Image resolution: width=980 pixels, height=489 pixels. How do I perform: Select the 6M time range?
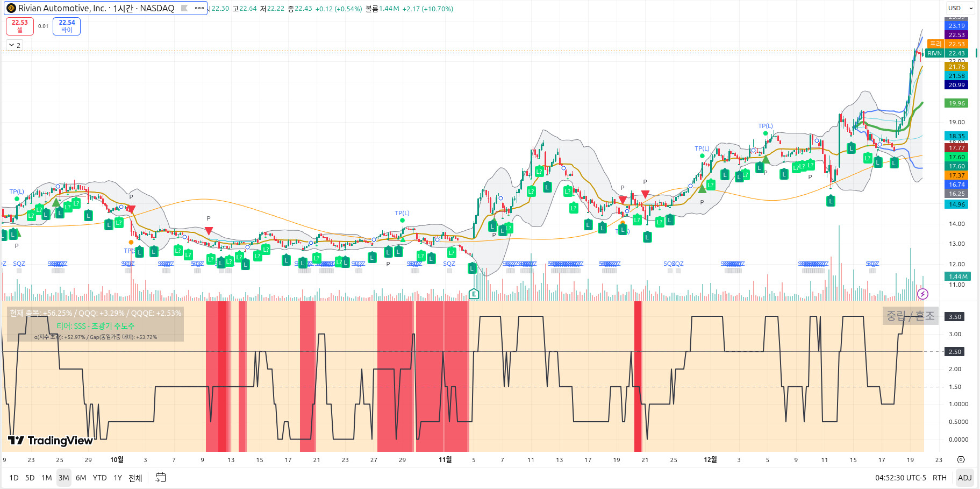81,478
